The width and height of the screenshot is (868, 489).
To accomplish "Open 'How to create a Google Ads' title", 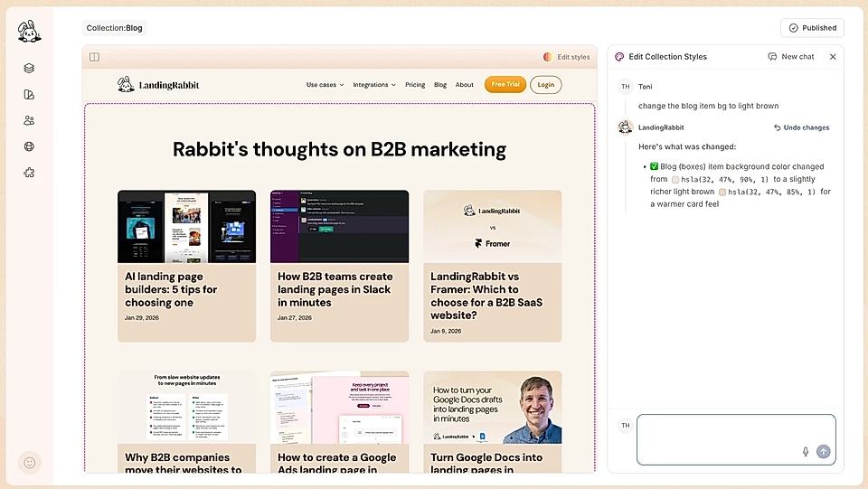I will (336, 463).
